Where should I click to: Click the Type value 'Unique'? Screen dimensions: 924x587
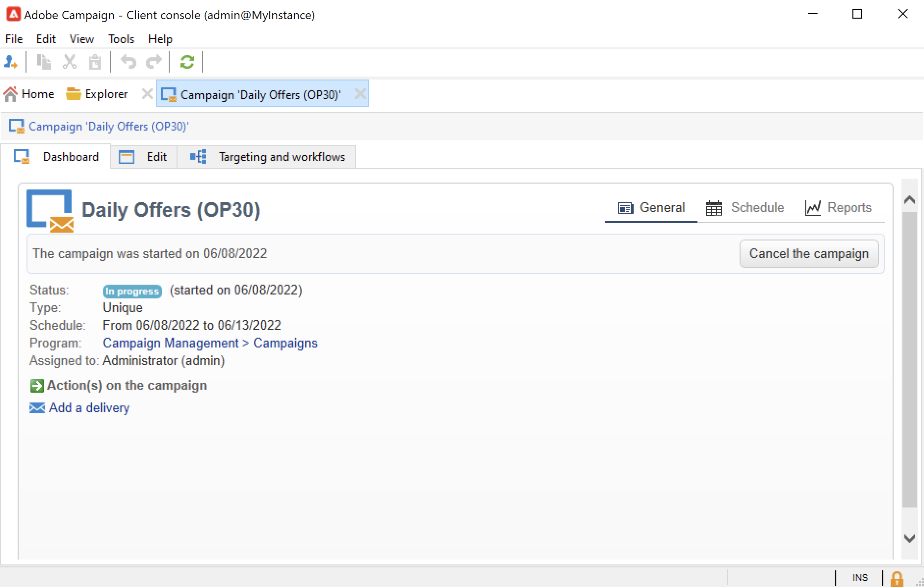point(123,308)
